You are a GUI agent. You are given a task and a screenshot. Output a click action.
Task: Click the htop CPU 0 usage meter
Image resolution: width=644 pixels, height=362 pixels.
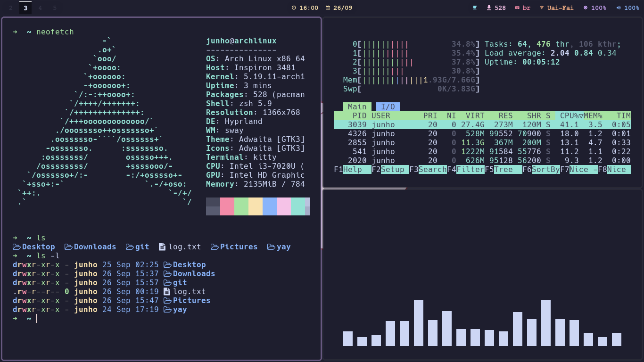[416, 44]
